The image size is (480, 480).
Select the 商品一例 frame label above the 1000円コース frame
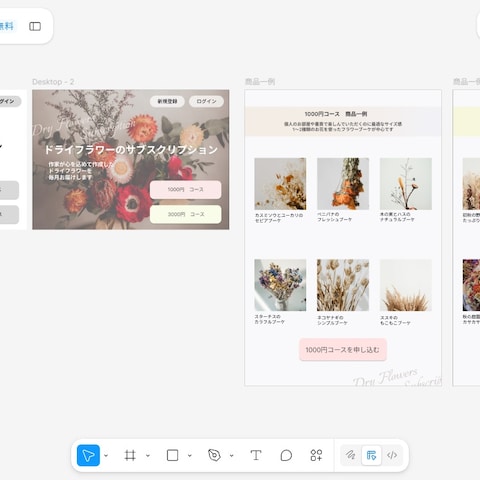tap(260, 82)
